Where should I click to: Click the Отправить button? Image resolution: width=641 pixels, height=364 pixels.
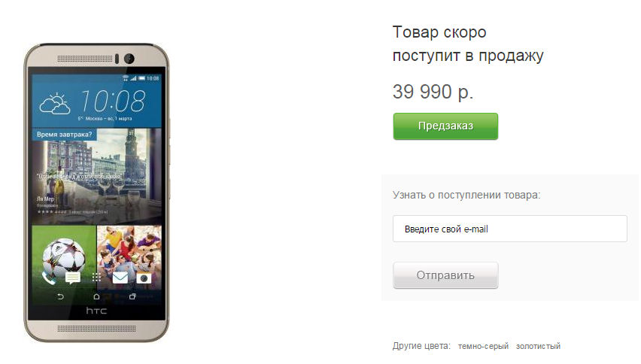pos(445,275)
